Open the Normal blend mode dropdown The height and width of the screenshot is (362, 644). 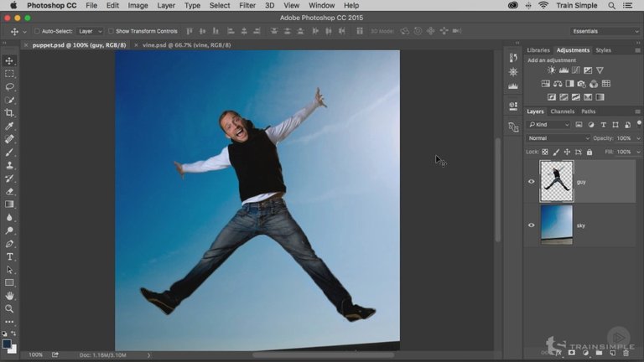[x=558, y=138]
